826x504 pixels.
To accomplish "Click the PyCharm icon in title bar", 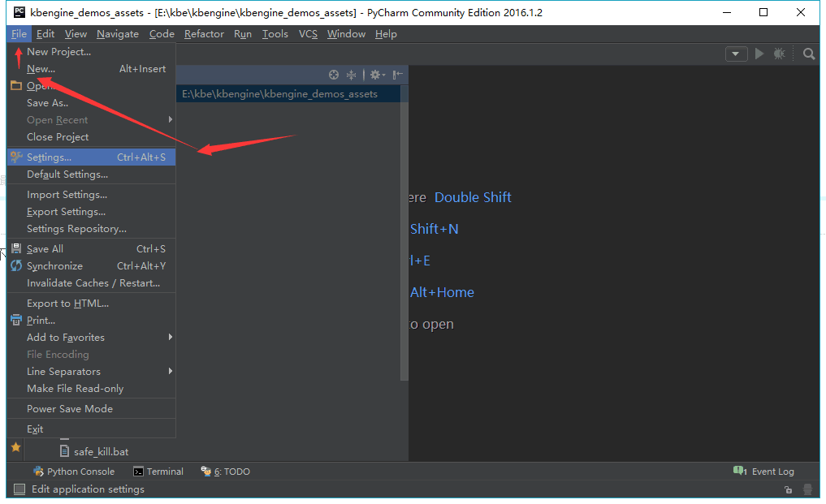I will pyautogui.click(x=19, y=12).
